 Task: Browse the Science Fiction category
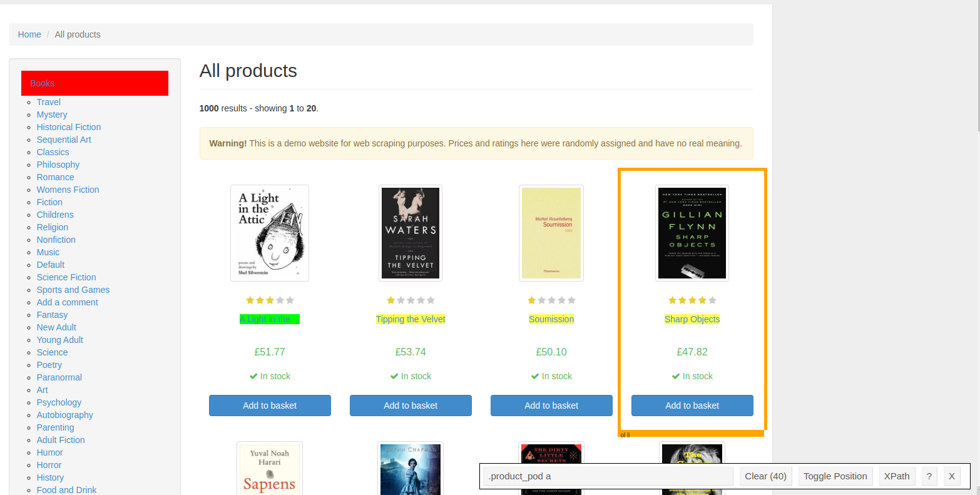pyautogui.click(x=66, y=277)
